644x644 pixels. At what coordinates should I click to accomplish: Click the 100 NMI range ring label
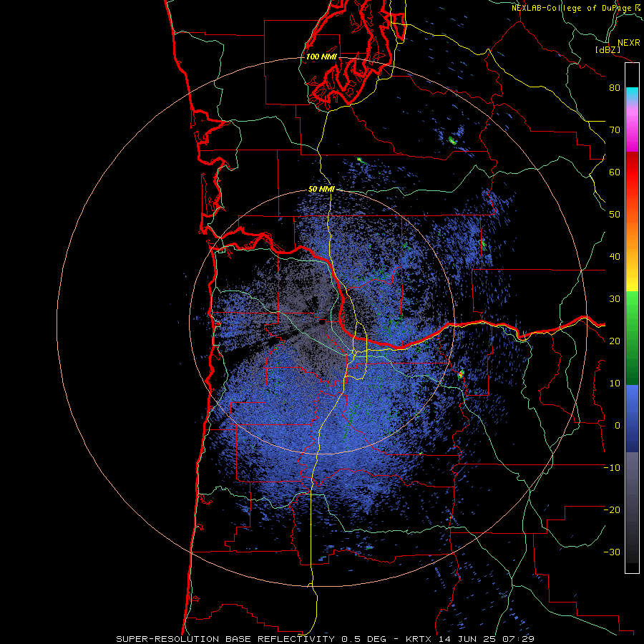pyautogui.click(x=321, y=57)
